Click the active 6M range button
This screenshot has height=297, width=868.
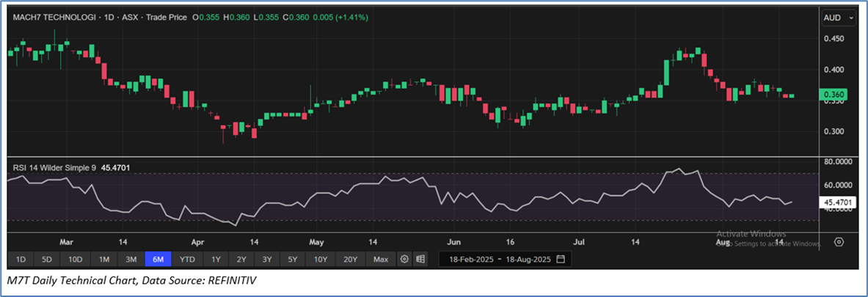tap(158, 260)
